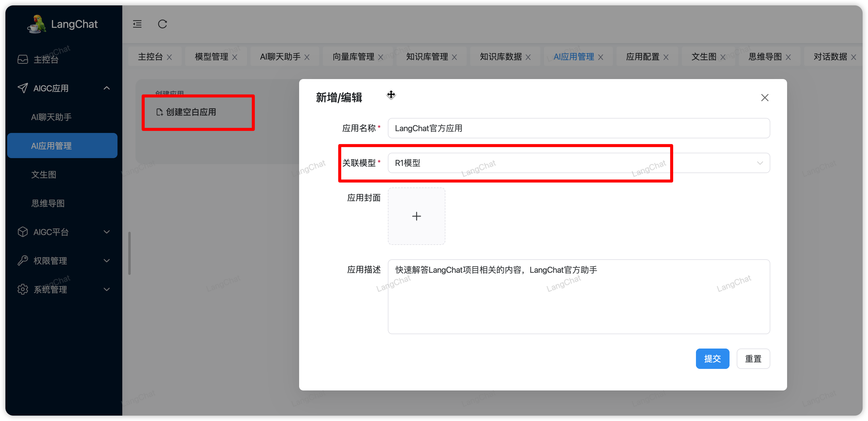Screen dimensions: 868x421
Task: Close the 应用配置 tab
Action: click(666, 57)
